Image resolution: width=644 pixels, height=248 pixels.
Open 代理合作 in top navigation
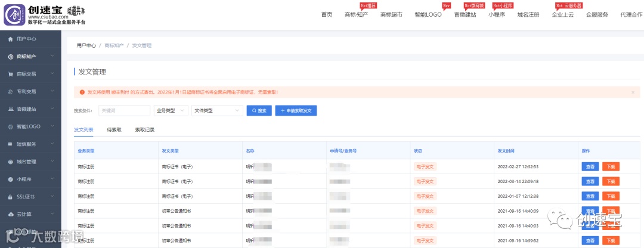(x=631, y=15)
